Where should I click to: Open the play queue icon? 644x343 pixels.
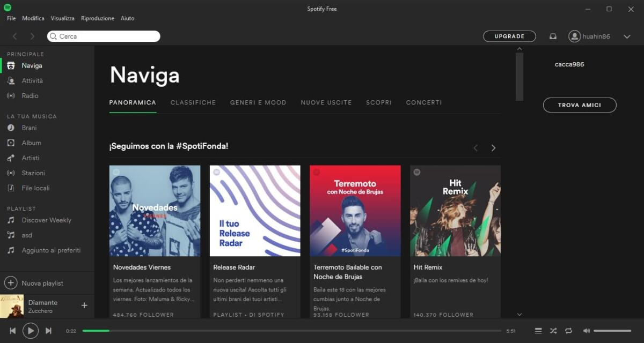(x=538, y=331)
